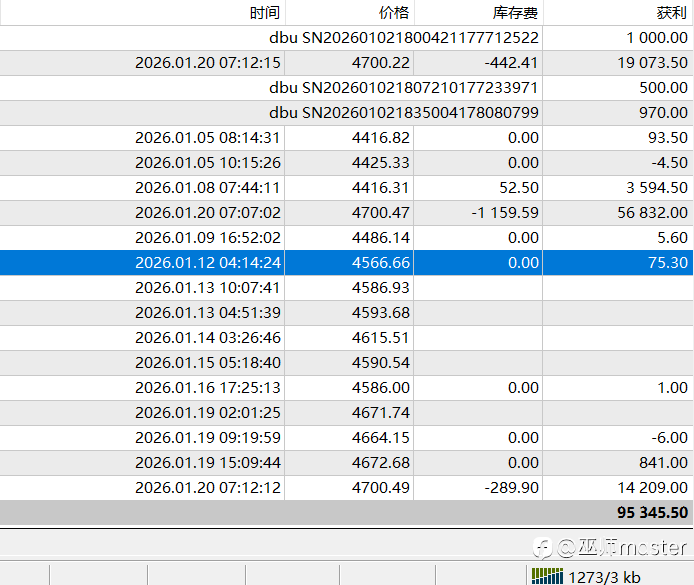Select the 2026.01.14 03:26:46 row
Viewport: 694px width, 585px height.
[x=347, y=338]
